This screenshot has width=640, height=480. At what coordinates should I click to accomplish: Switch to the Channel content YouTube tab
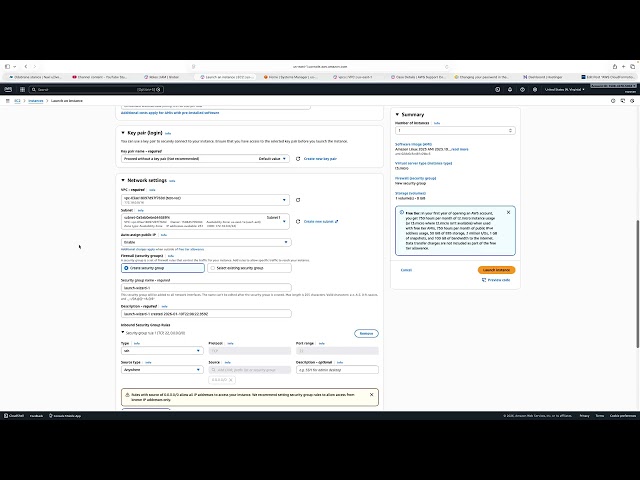point(99,77)
